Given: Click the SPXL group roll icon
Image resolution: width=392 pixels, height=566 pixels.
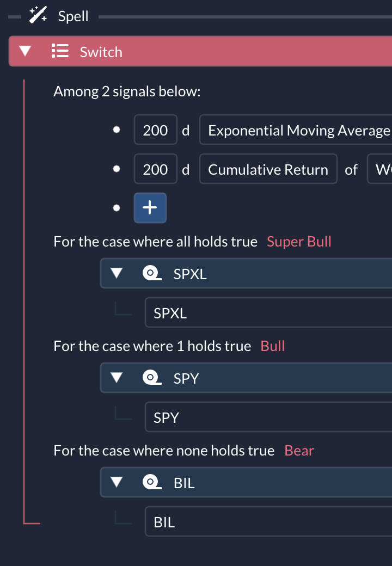Looking at the screenshot, I should coord(151,273).
